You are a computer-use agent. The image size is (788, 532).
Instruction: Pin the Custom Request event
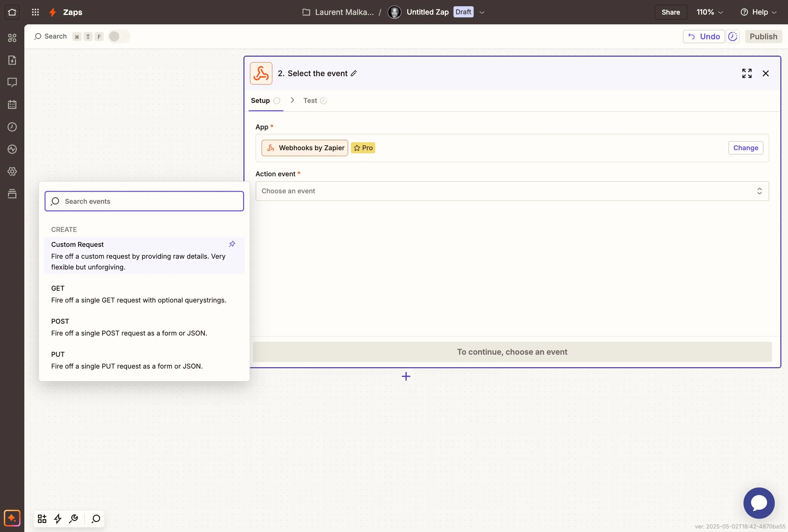click(x=232, y=244)
